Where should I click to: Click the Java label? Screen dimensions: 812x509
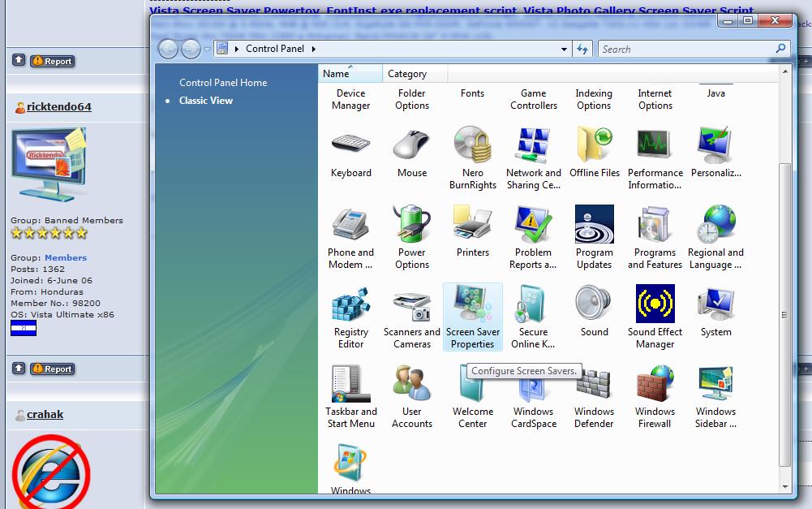click(x=715, y=93)
